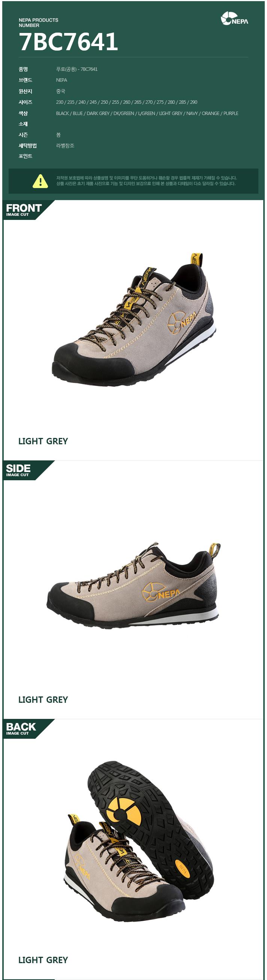Click the SIDE image cut badge
The image size is (267, 980).
pos(28,470)
